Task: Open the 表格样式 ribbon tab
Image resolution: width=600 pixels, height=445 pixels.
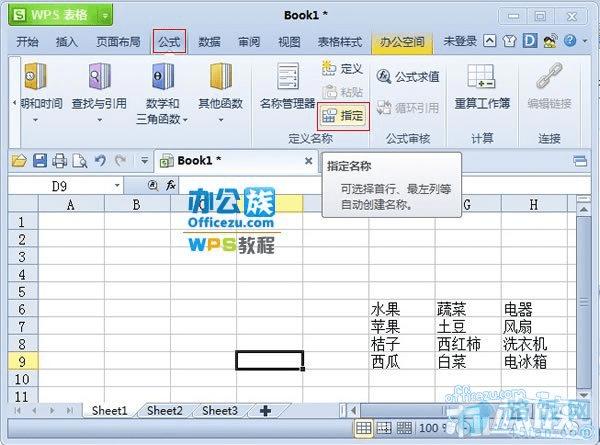Action: 340,41
